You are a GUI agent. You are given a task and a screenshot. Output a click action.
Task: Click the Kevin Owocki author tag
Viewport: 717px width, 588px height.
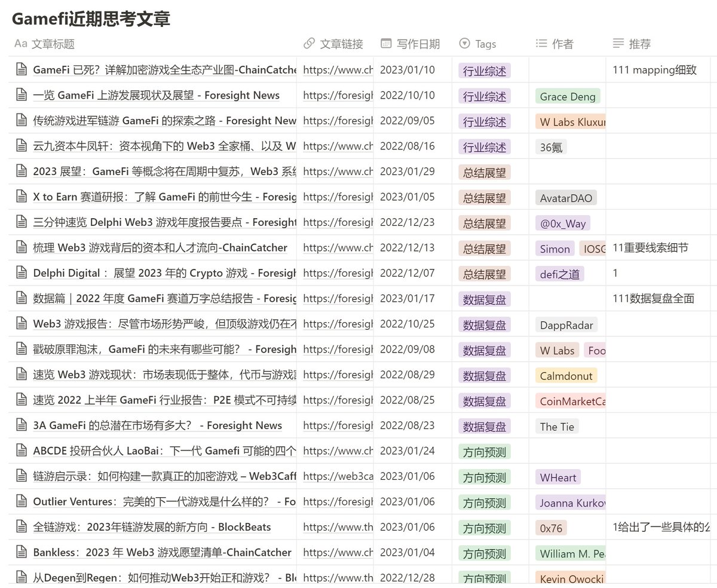point(571,578)
